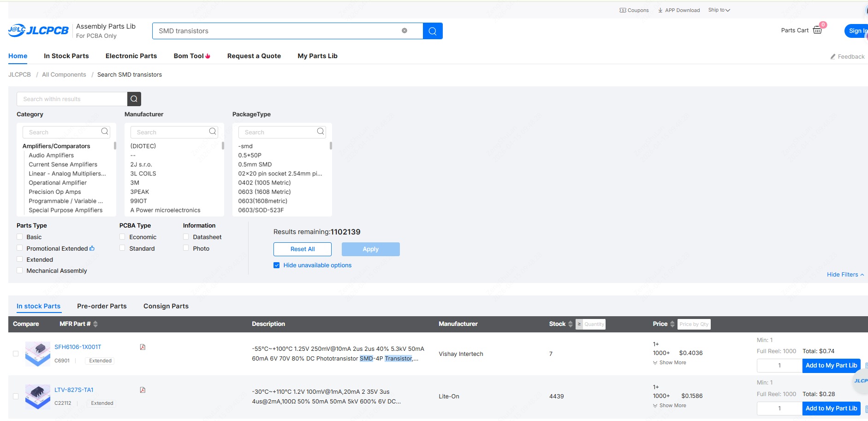Uncheck Hide unavailable options

[277, 265]
